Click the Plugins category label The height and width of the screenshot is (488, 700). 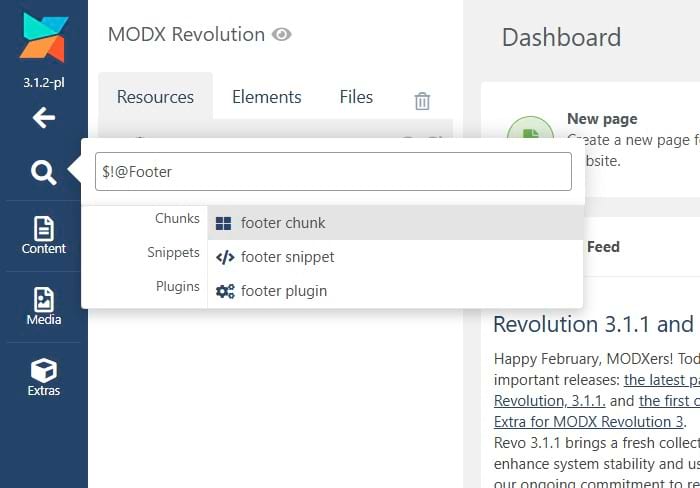pos(178,286)
